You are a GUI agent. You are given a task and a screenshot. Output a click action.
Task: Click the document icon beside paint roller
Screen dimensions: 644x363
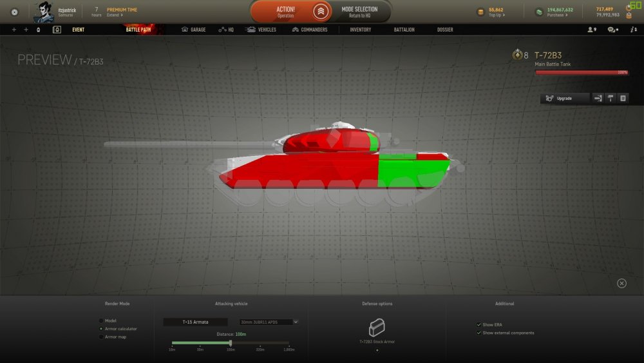click(623, 98)
